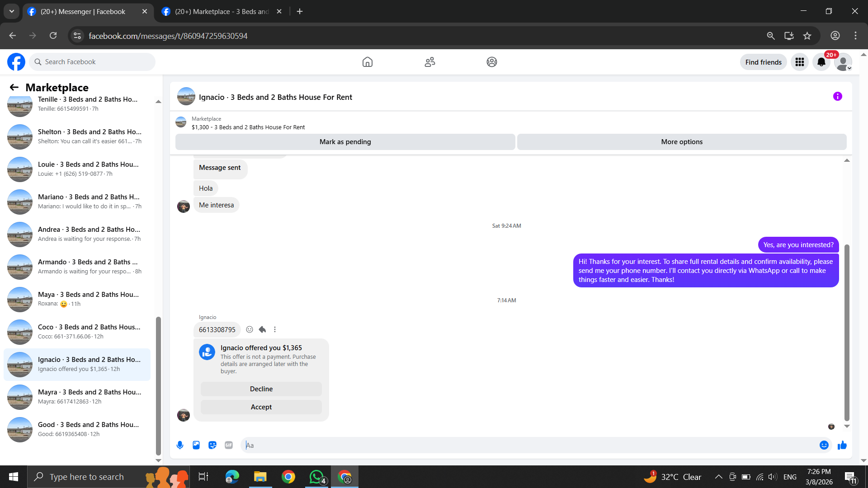
Task: Open the Facebook menu grid icon
Action: [x=799, y=62]
